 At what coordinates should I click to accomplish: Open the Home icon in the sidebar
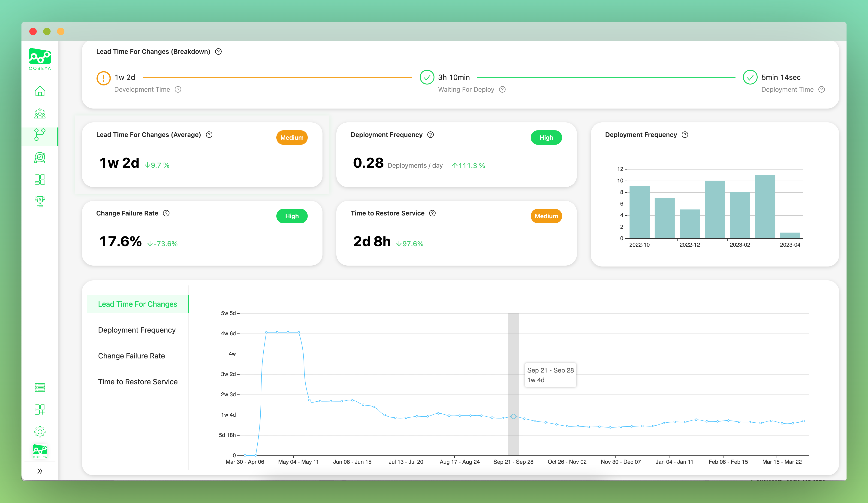point(40,91)
